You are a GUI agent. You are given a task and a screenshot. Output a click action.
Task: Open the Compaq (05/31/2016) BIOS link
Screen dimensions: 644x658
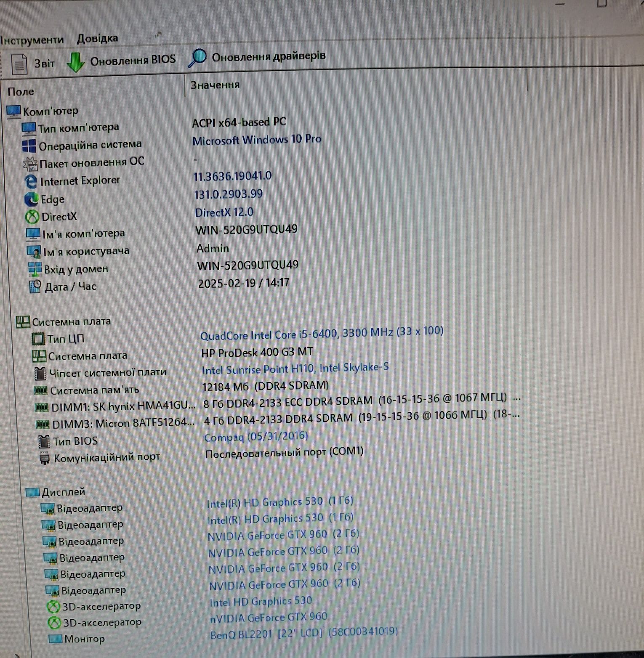[256, 437]
